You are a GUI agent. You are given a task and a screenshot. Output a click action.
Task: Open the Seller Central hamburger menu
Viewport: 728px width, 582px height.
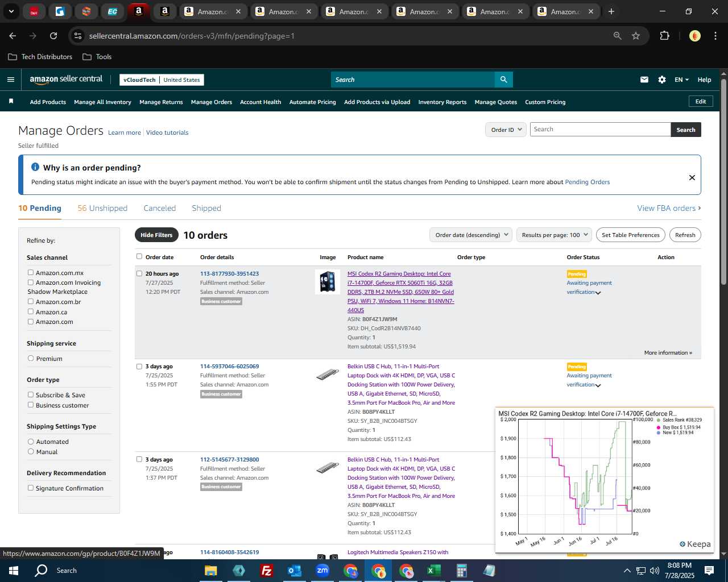[10, 80]
